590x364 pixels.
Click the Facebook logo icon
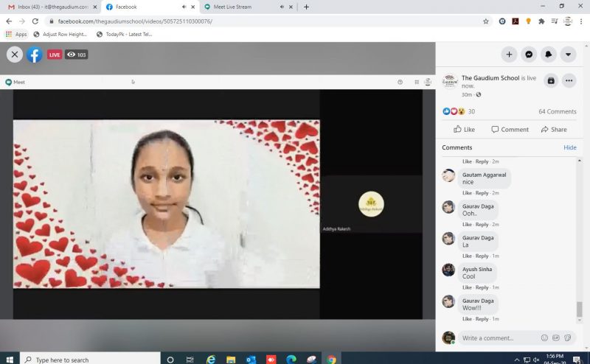pos(35,55)
